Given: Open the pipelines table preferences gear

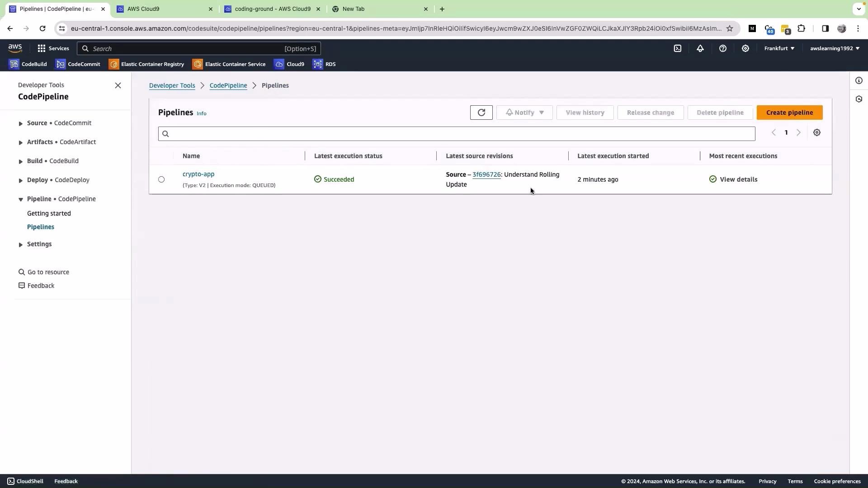Looking at the screenshot, I should 816,133.
